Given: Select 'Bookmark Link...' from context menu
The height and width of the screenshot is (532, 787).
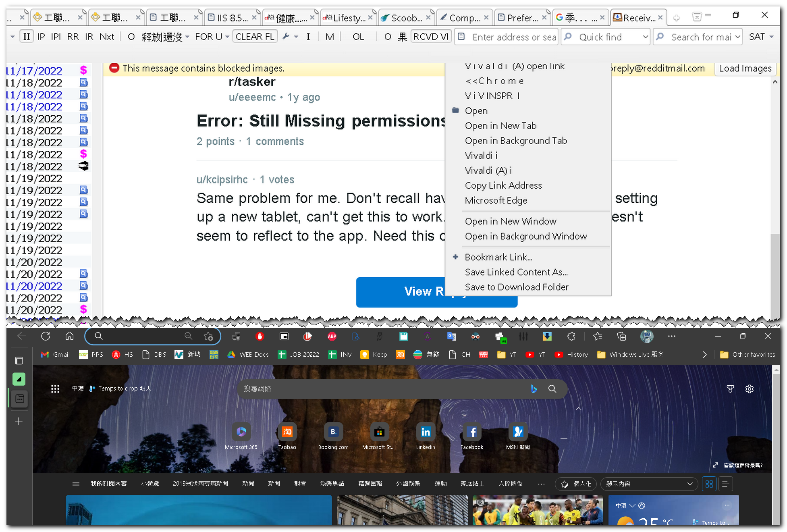Looking at the screenshot, I should click(x=498, y=257).
